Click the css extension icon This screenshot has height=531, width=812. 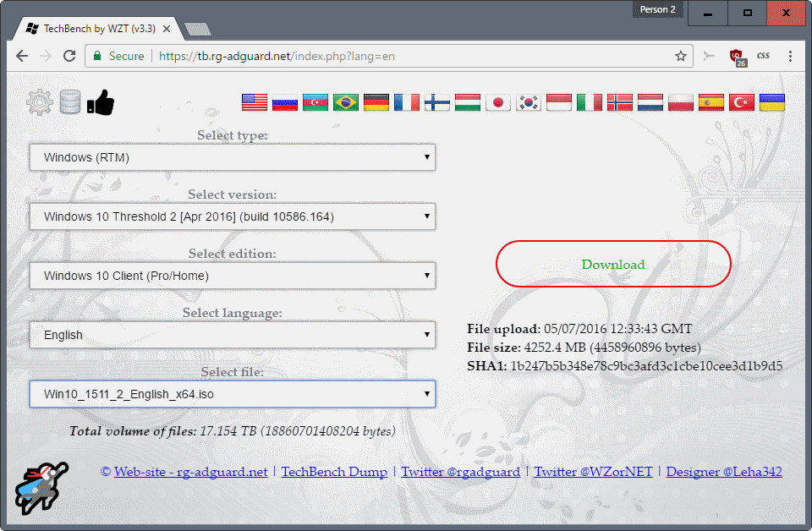763,55
